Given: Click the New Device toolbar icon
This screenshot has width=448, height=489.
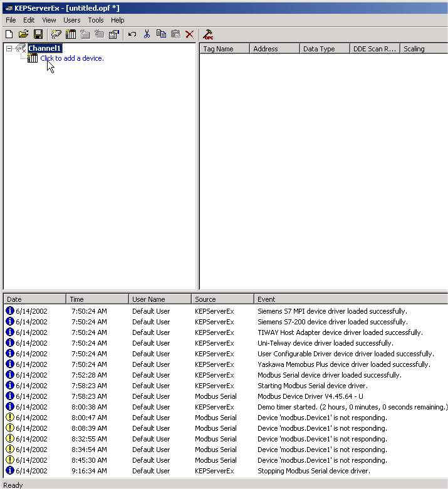Looking at the screenshot, I should click(71, 34).
